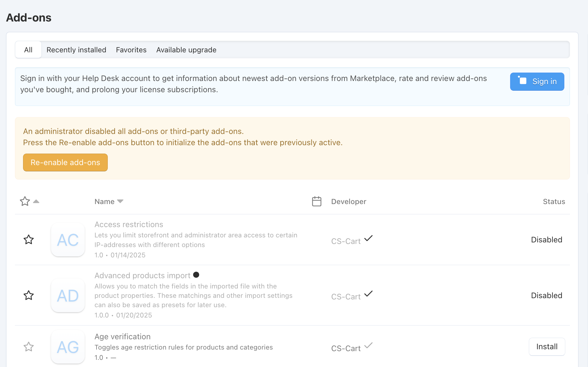The image size is (588, 367).
Task: Change Disabled status of Access restrictions
Action: [x=547, y=240]
